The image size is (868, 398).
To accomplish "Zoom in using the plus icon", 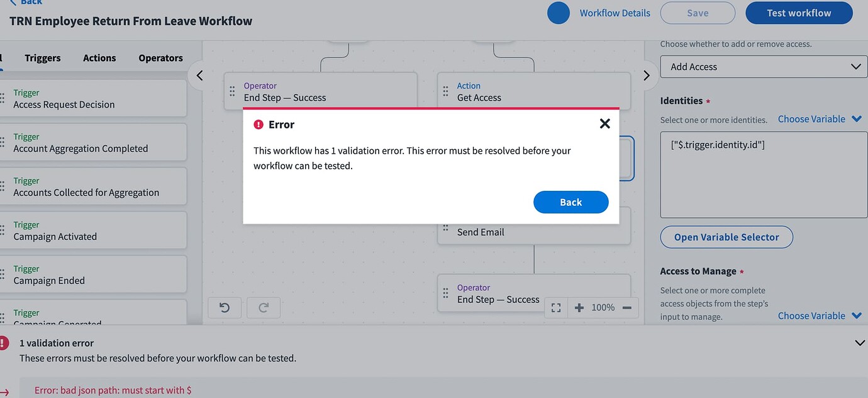I will 579,307.
